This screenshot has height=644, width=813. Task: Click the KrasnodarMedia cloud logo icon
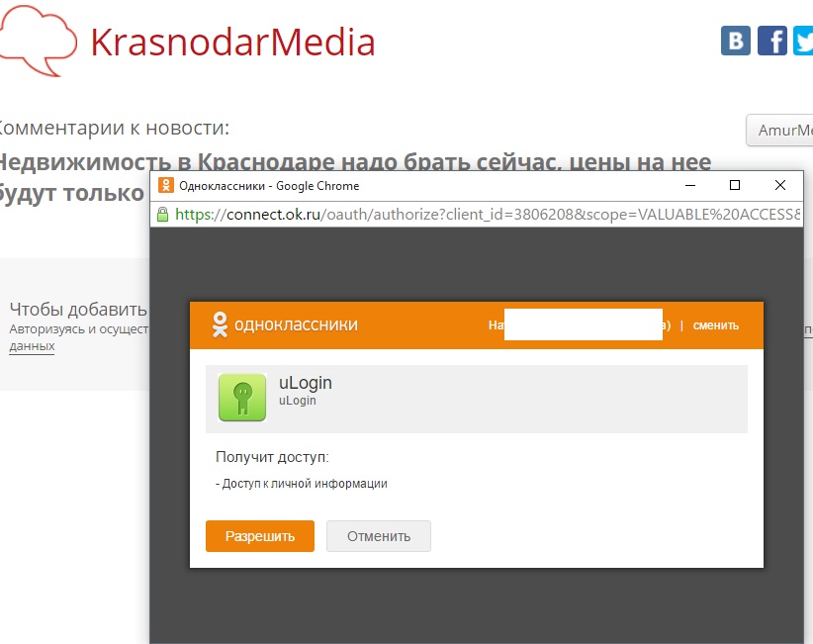point(38,41)
